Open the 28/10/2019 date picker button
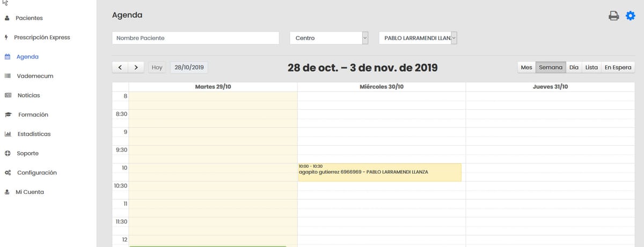Screen dimensions: 644x247 click(x=189, y=68)
